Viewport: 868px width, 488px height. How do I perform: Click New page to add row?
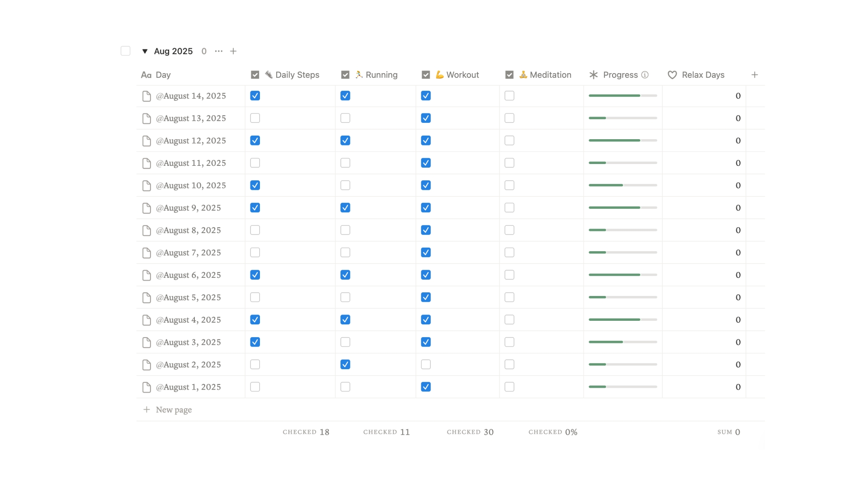tap(174, 410)
